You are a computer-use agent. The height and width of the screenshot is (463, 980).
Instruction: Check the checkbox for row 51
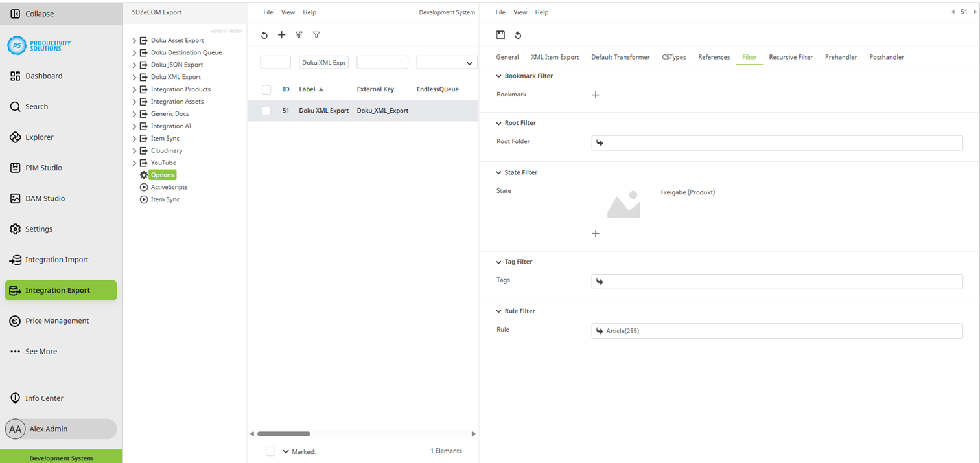[x=266, y=110]
